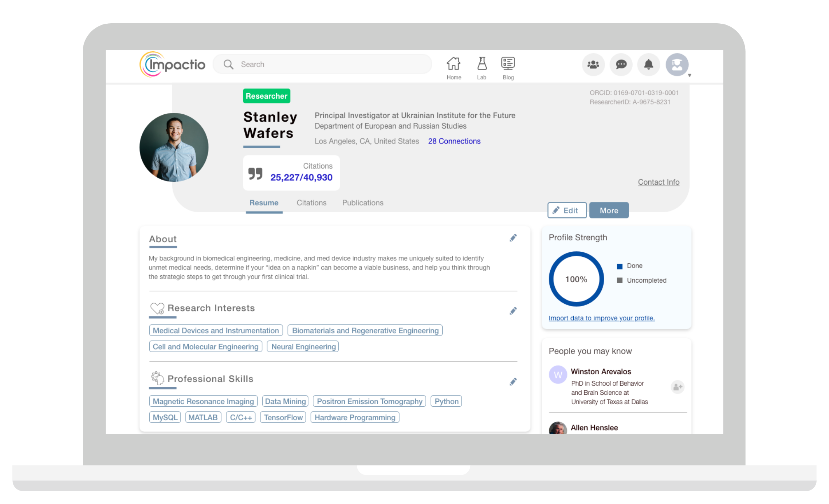Click People you may know heading
The image size is (829, 504).
[590, 351]
